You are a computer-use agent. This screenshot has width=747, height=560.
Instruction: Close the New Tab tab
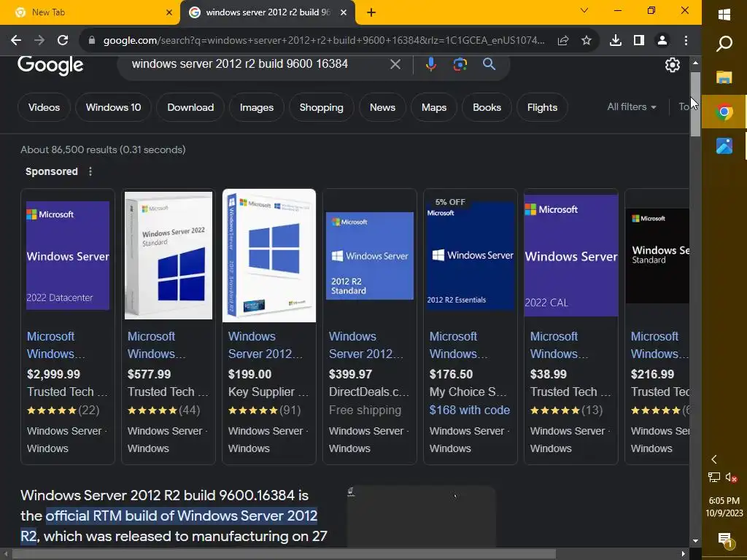(169, 12)
